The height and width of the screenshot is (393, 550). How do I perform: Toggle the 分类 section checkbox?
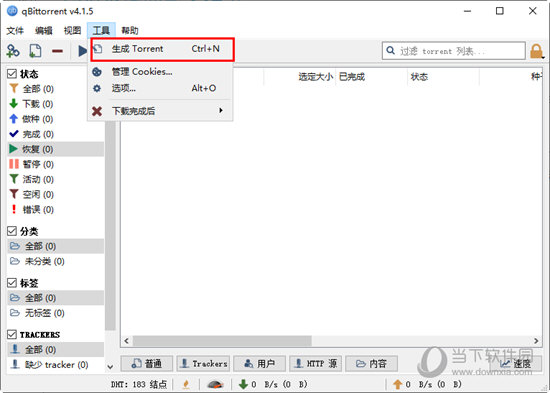12,231
